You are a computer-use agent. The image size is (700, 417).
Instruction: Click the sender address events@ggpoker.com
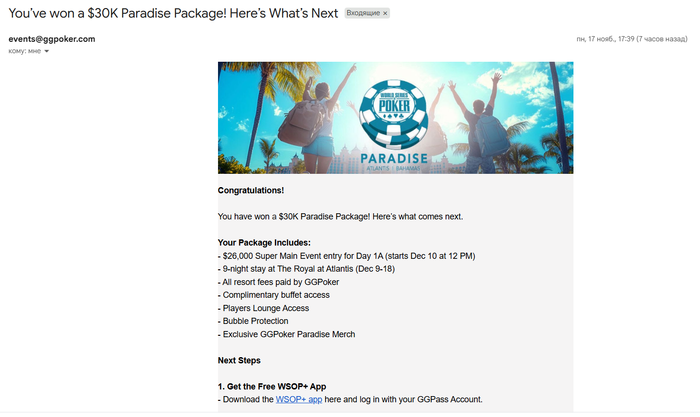[52, 39]
